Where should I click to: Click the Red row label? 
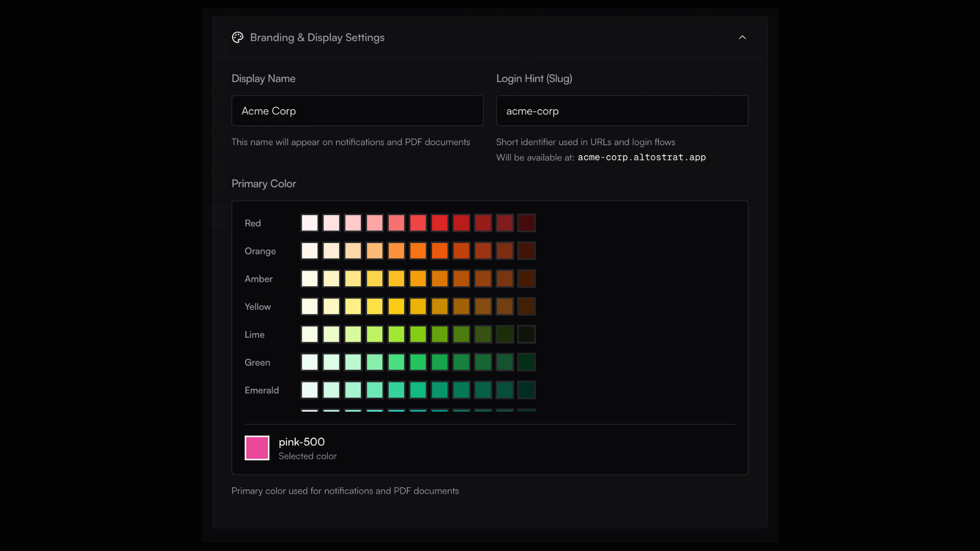point(253,223)
